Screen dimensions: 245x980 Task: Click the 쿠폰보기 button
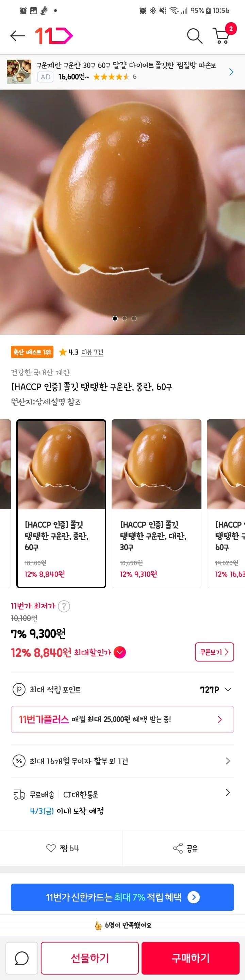(x=214, y=652)
